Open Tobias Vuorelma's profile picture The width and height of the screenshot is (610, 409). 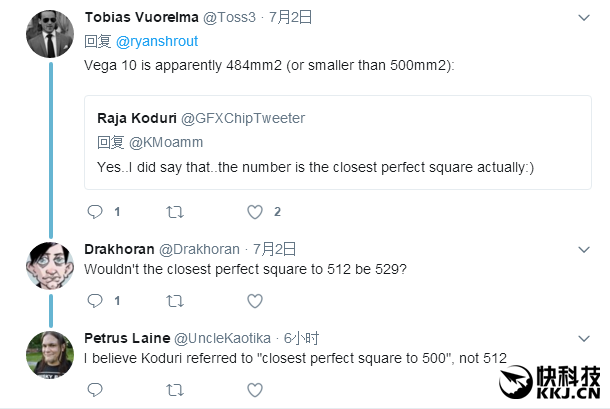click(x=49, y=32)
